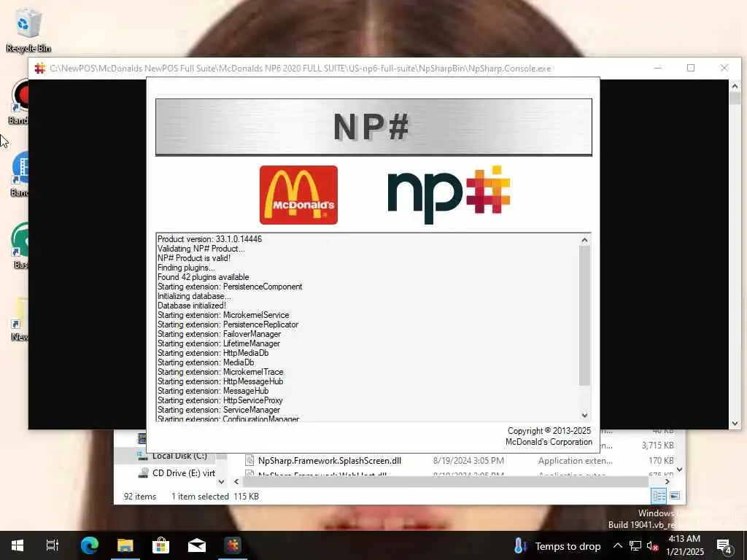Switch to the NP# app on the taskbar
Screen dimensions: 747x560
pyautogui.click(x=233, y=545)
